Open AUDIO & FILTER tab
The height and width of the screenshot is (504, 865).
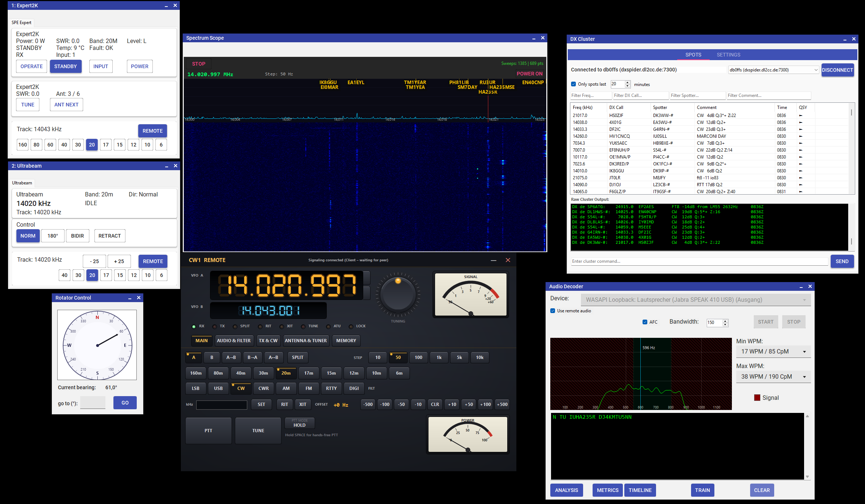[234, 341]
